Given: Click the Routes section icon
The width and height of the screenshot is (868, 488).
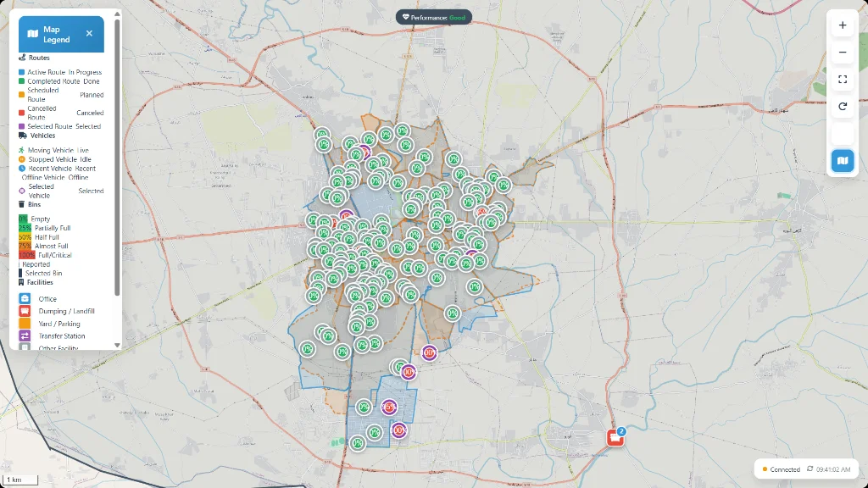Looking at the screenshot, I should coord(22,58).
